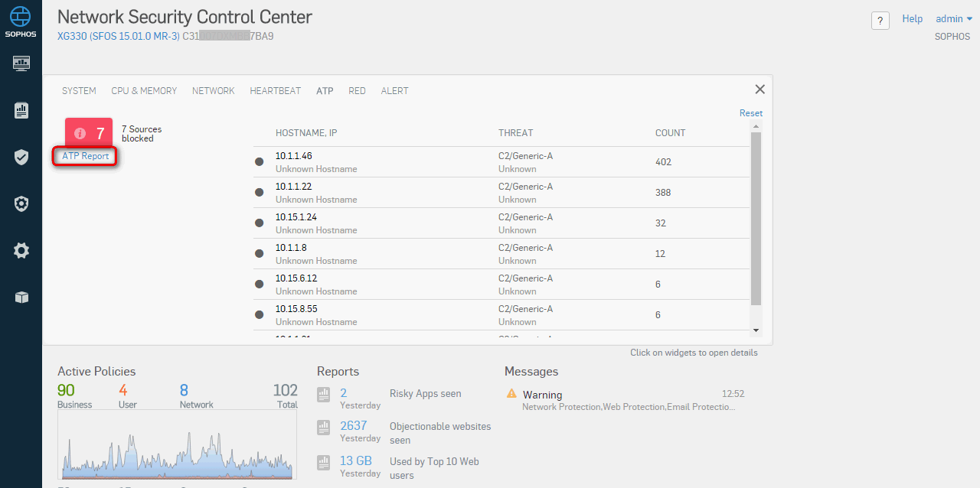
Task: Open the Warning message entry
Action: pyautogui.click(x=625, y=400)
